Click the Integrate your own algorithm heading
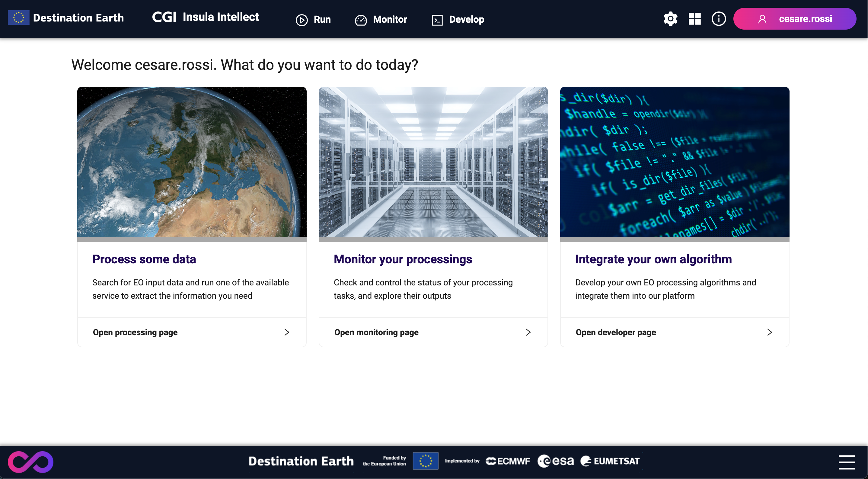The height and width of the screenshot is (479, 868). [x=653, y=259]
